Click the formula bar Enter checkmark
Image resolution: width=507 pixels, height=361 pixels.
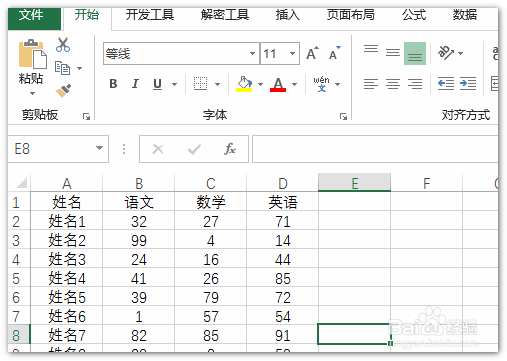tap(194, 149)
